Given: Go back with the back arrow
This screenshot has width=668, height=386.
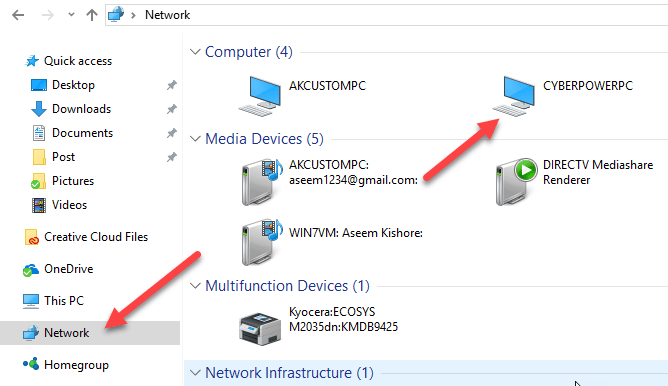Looking at the screenshot, I should 18,15.
